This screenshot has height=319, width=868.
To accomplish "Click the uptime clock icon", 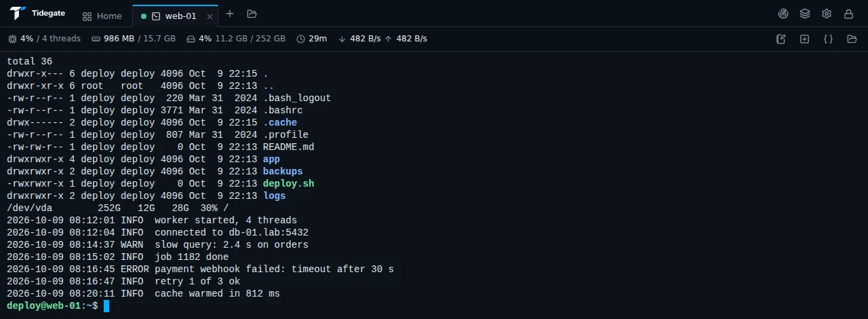I will (300, 39).
